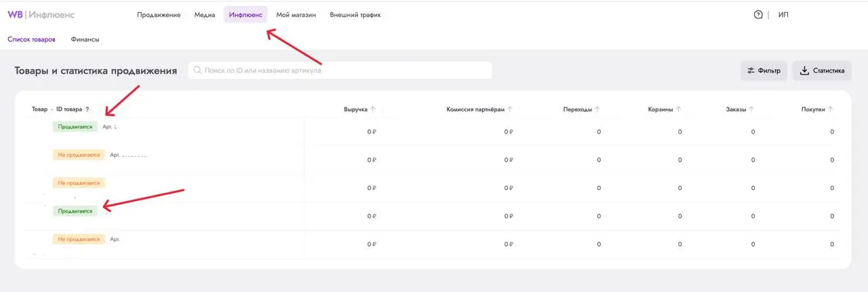Sort by Корзины arrow icon
This screenshot has width=868, height=292.
[679, 109]
